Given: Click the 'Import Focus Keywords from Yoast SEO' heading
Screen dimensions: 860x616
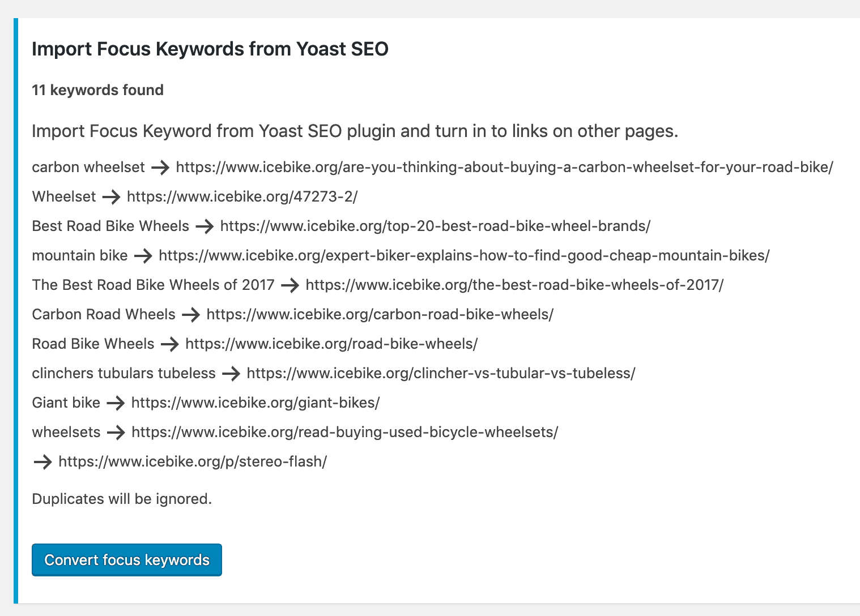Looking at the screenshot, I should (x=210, y=49).
